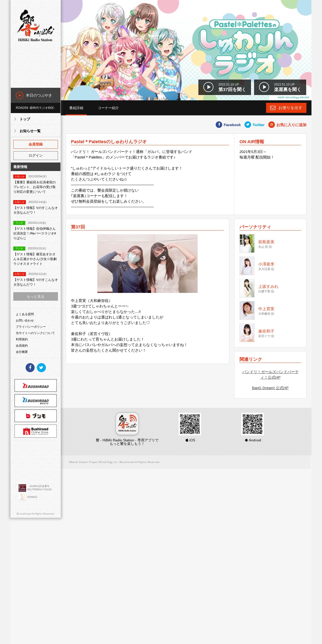The width and height of the screenshot is (322, 644).
Task: Click the sidebar Twitter round icon
Action: pyautogui.click(x=41, y=368)
